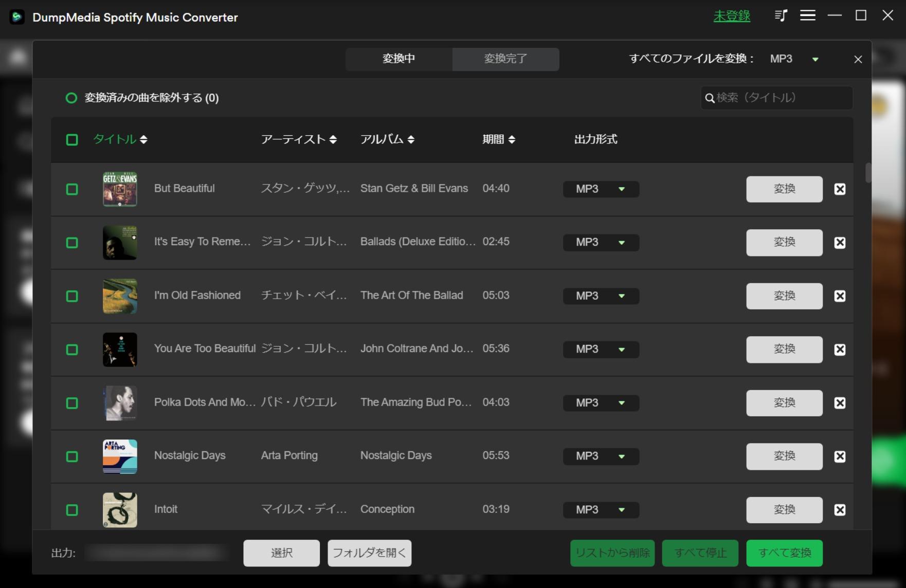Remove I'm Old Fashioned row with X icon
The height and width of the screenshot is (588, 906).
coord(840,296)
